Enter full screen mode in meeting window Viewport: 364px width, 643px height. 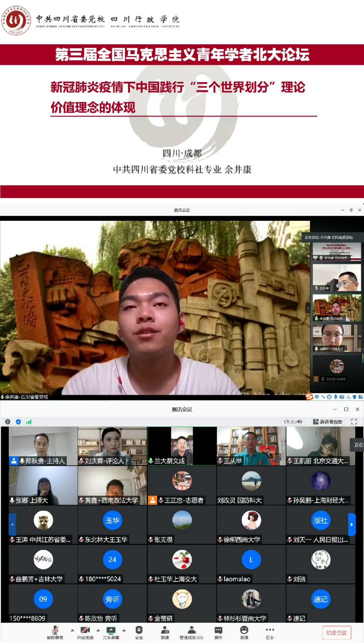click(x=354, y=422)
